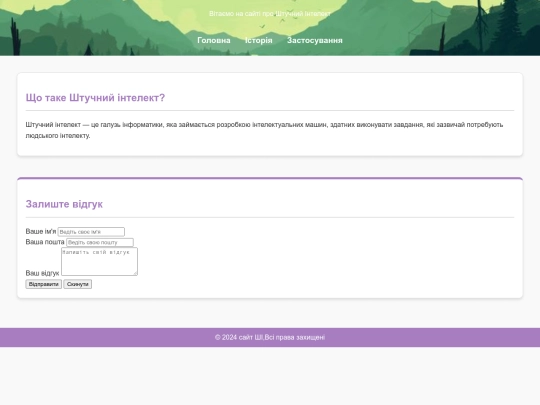This screenshot has height=405, width=540.
Task: Click the 'Залиште відгук' heading
Action: 64,204
